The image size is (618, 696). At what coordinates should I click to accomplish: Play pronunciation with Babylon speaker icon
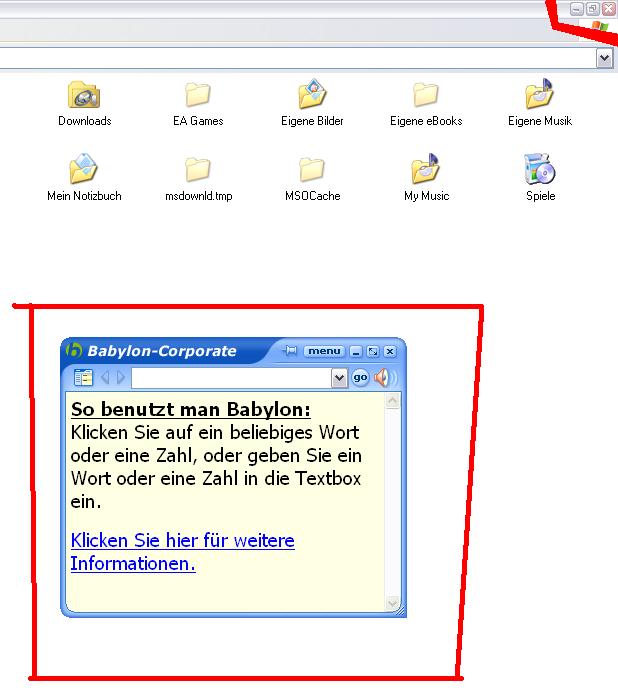tap(384, 378)
